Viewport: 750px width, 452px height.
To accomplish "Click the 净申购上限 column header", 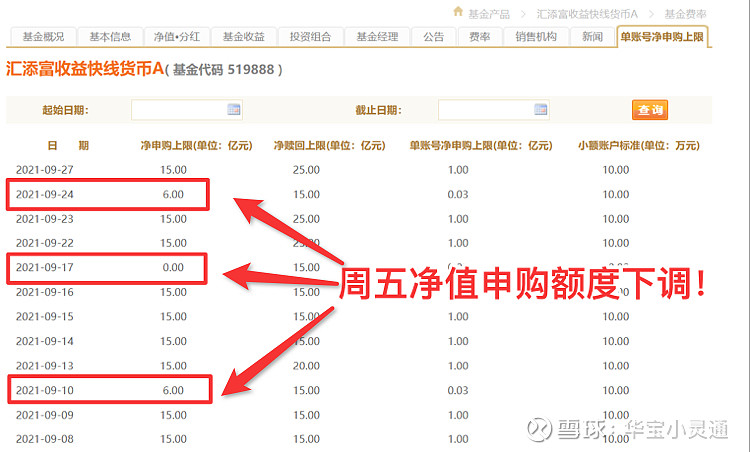I will click(196, 145).
